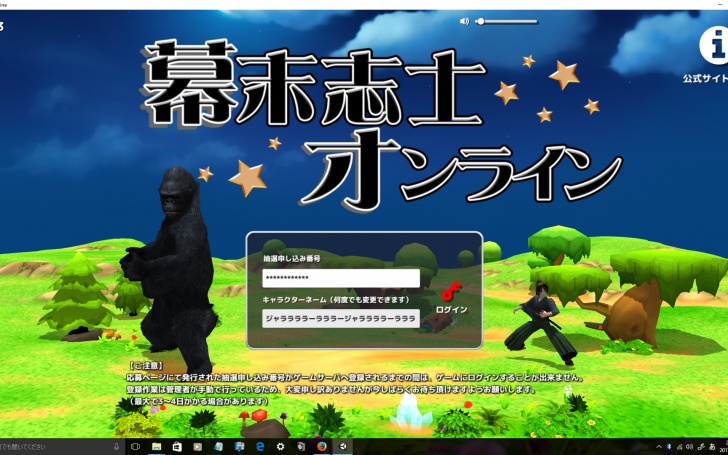The image size is (728, 455).
Task: Click the taskbar search box
Action: [56, 447]
